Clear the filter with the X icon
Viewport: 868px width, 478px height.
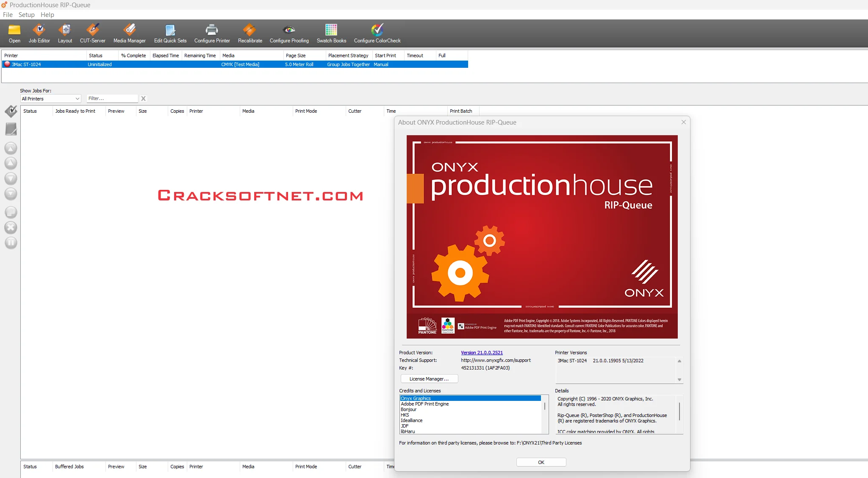pos(143,98)
